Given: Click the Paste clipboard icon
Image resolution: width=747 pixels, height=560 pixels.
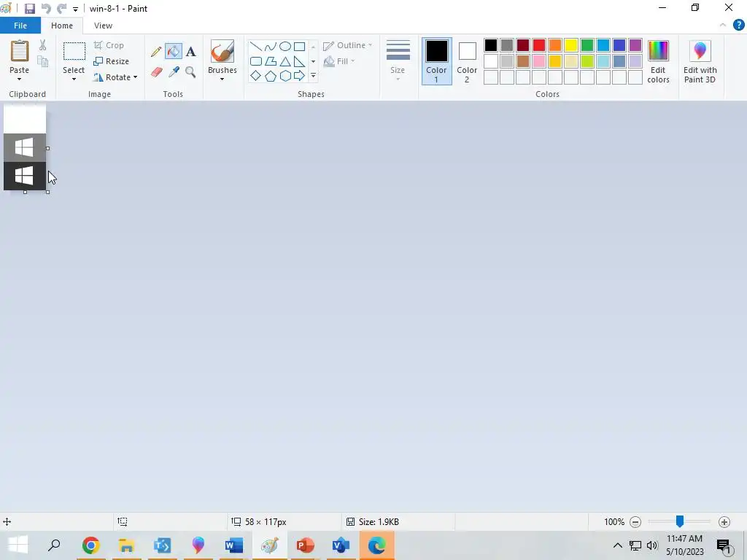Looking at the screenshot, I should pyautogui.click(x=20, y=51).
